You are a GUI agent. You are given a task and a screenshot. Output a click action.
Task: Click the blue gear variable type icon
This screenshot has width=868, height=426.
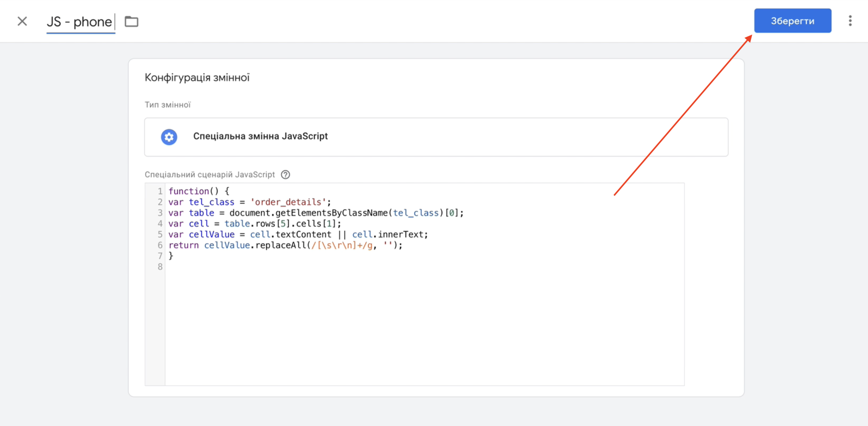[169, 137]
